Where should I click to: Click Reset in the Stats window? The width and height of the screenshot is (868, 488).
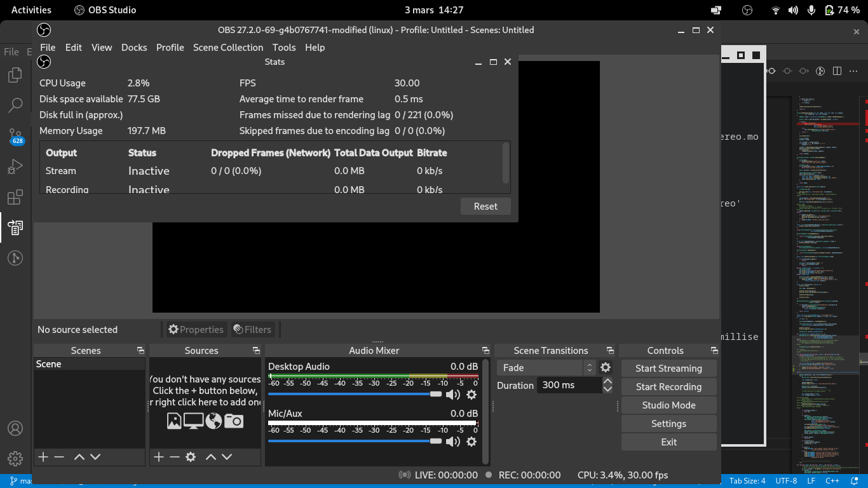pyautogui.click(x=485, y=206)
